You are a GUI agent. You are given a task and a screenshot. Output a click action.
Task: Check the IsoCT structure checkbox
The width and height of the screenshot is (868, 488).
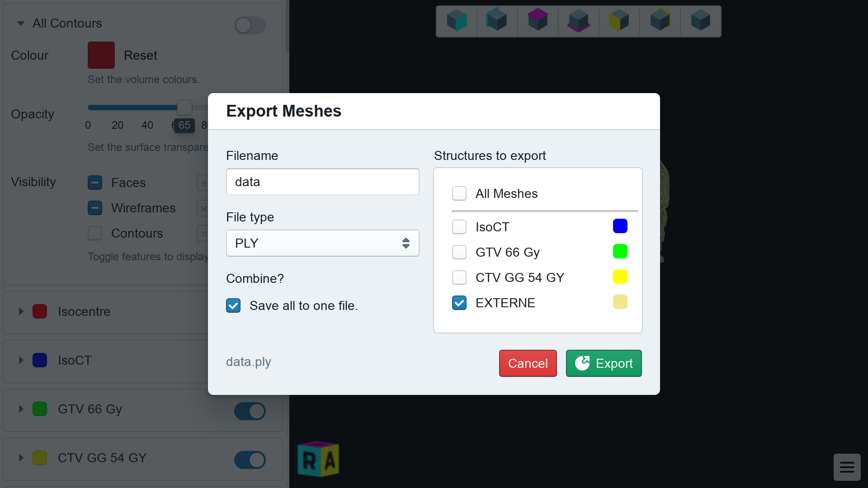coord(459,227)
